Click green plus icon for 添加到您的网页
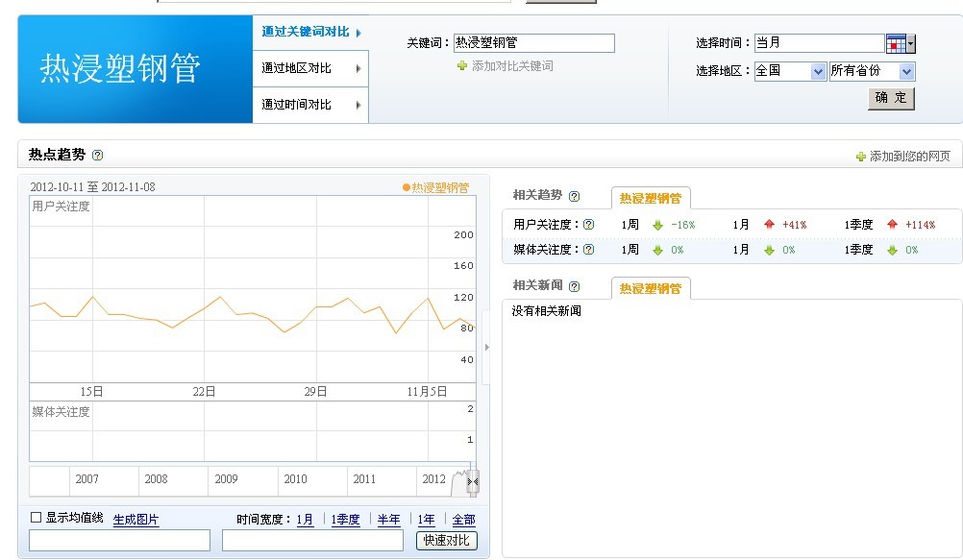 click(861, 157)
